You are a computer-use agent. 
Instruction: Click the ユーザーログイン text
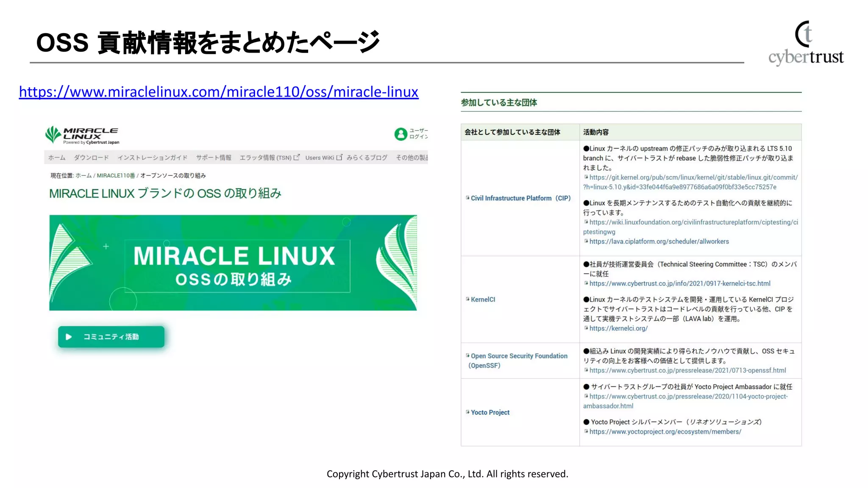point(419,133)
